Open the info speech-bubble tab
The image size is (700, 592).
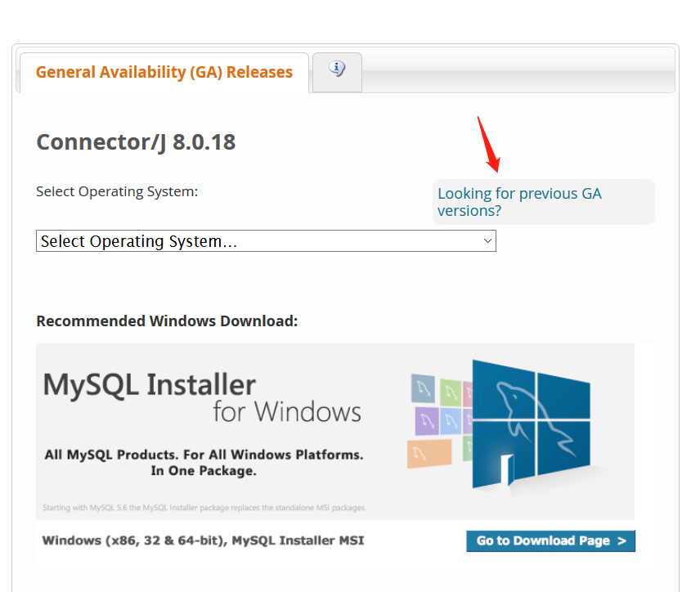[337, 72]
